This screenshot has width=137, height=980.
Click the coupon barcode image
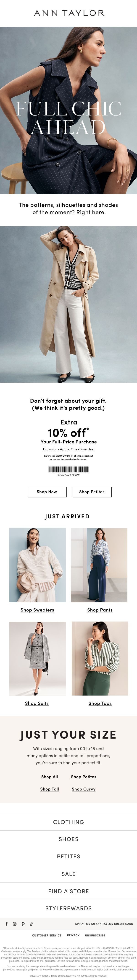click(x=69, y=469)
